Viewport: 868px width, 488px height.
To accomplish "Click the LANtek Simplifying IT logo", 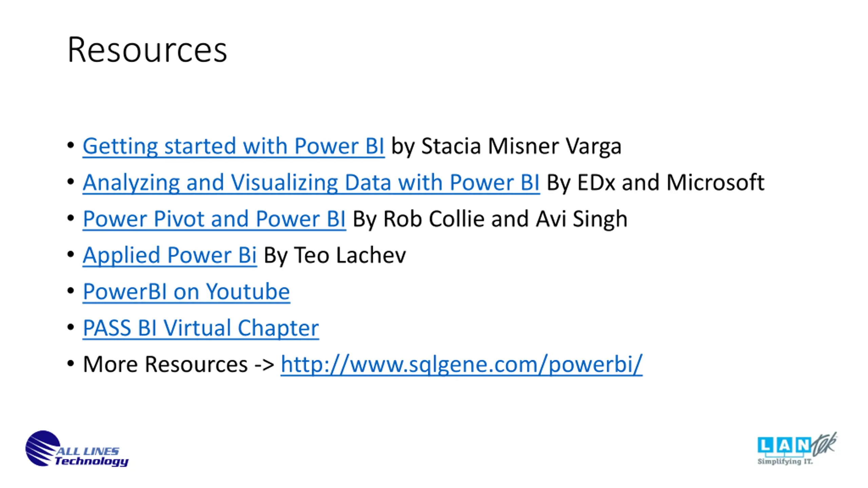I will [797, 448].
